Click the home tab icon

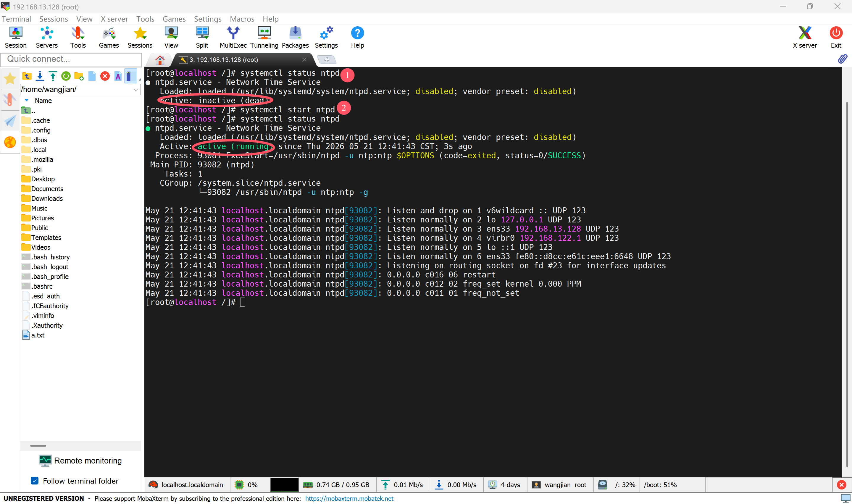[x=159, y=60]
